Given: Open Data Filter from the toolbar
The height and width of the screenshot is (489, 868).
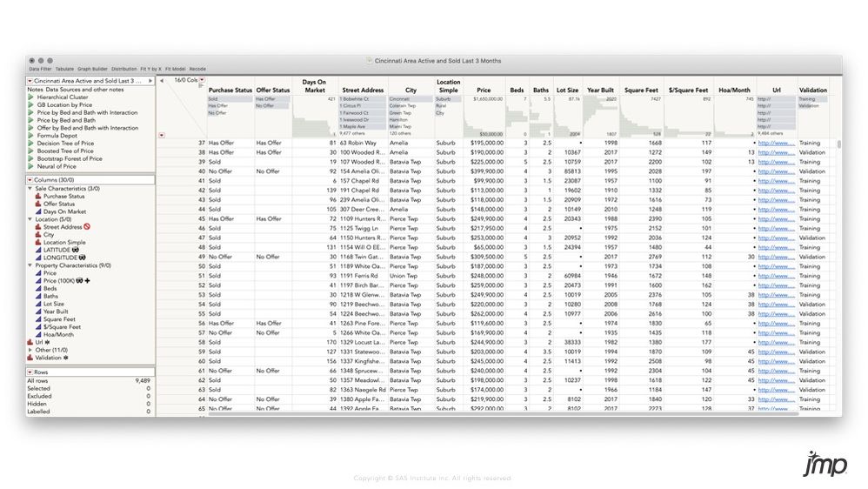Looking at the screenshot, I should [x=40, y=70].
